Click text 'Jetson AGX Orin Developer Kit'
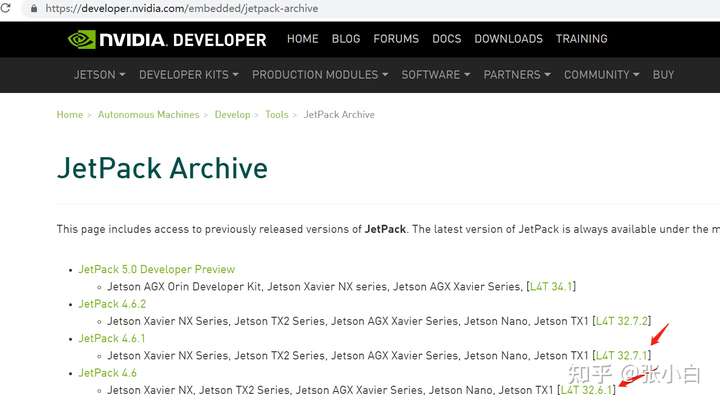The height and width of the screenshot is (403, 720). 184,287
